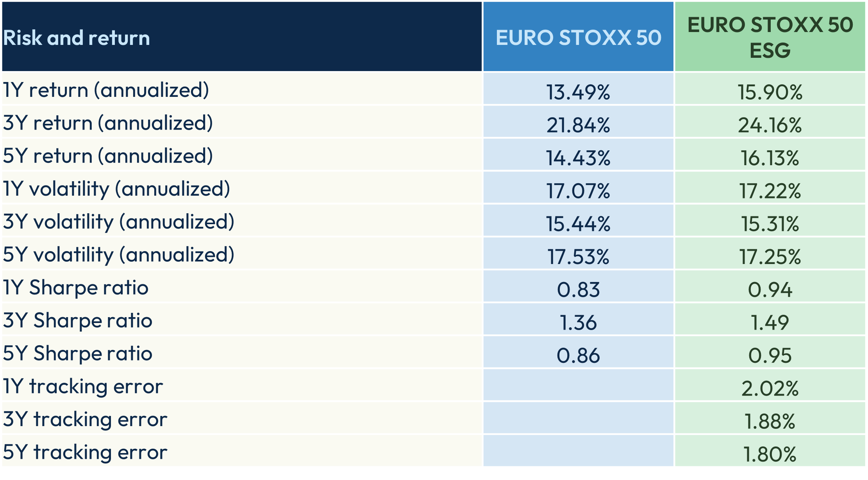This screenshot has height=480, width=868.
Task: Select the 0.94 Sharpe ratio cell
Action: pos(770,289)
